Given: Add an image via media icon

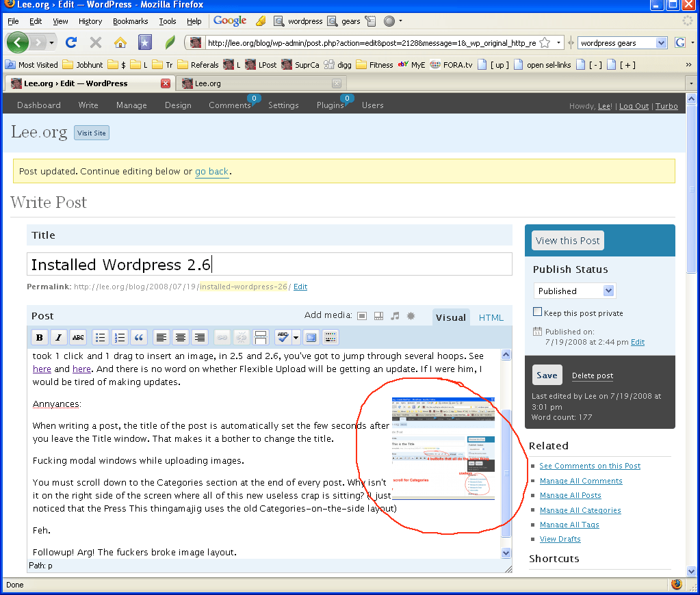Looking at the screenshot, I should pos(362,316).
